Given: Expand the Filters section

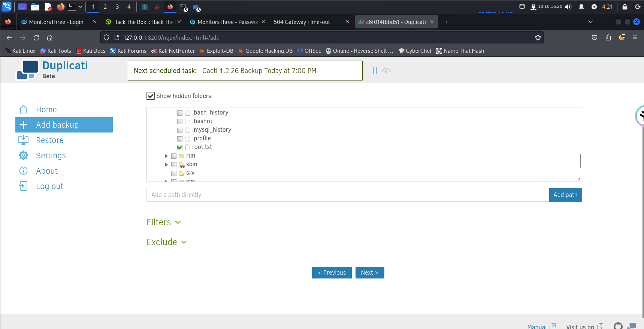Looking at the screenshot, I should (164, 222).
